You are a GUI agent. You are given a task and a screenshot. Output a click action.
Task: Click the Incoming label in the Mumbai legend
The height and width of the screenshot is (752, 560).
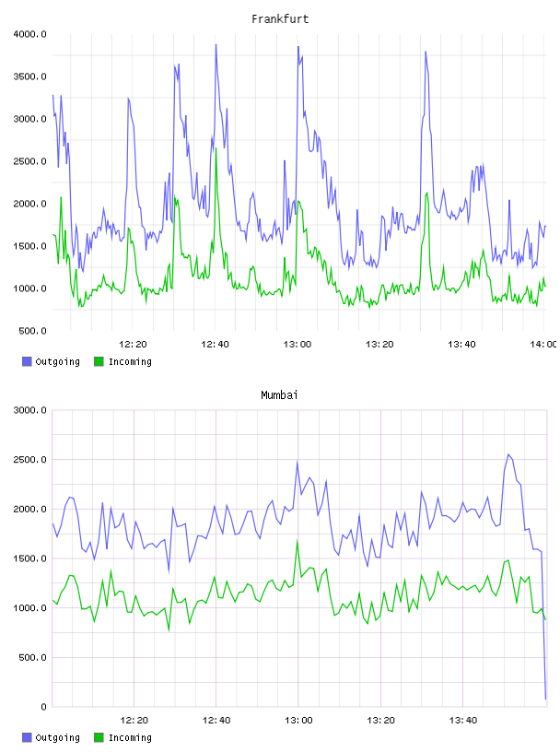click(x=130, y=738)
